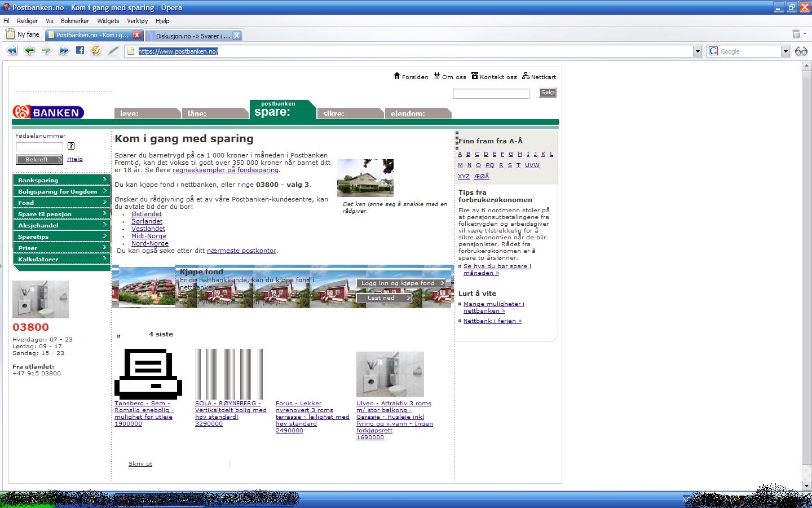Image resolution: width=812 pixels, height=508 pixels.
Task: Open the address bar history dropdown
Action: (x=698, y=51)
